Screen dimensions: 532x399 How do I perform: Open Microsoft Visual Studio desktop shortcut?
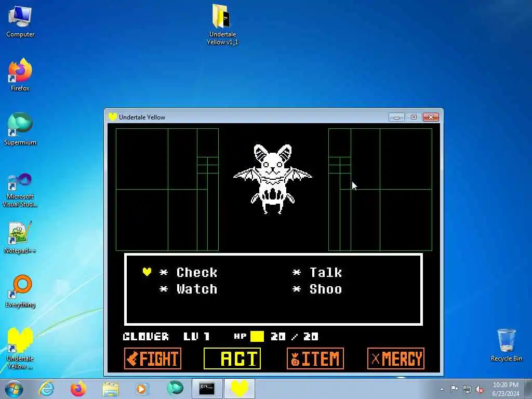click(x=20, y=190)
